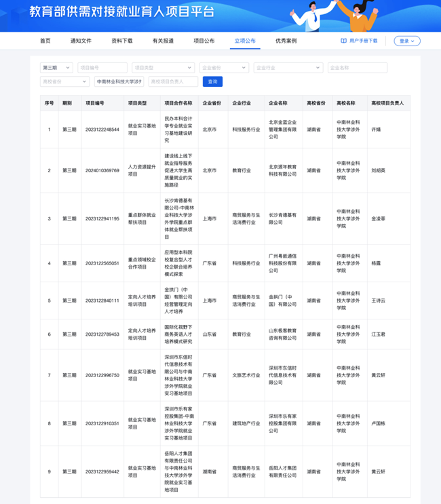Open the 项目类型 dropdown filter
The height and width of the screenshot is (504, 441).
pyautogui.click(x=163, y=68)
